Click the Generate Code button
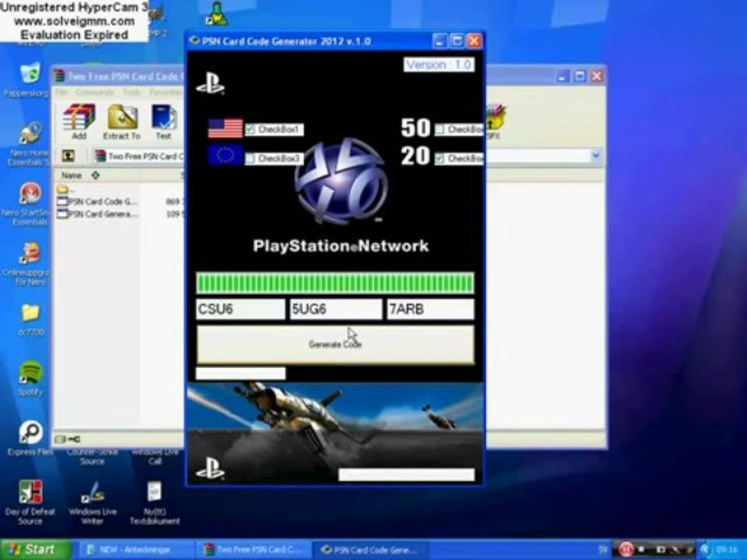 click(x=335, y=345)
